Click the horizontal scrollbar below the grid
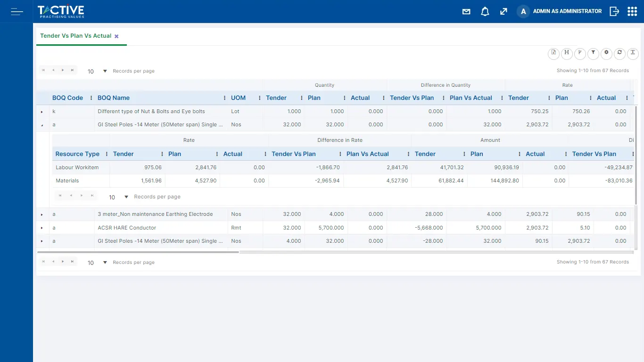 point(138,252)
